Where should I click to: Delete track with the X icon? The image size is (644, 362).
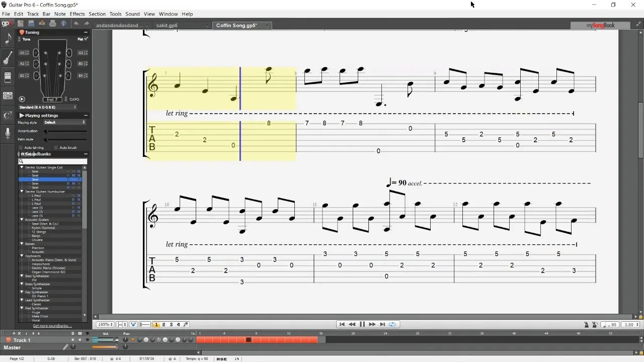point(20,333)
